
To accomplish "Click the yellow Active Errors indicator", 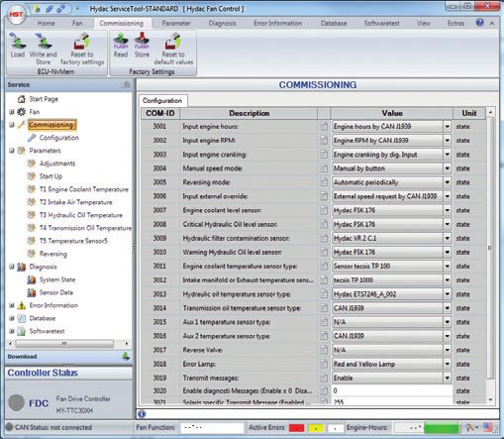I will click(x=316, y=428).
